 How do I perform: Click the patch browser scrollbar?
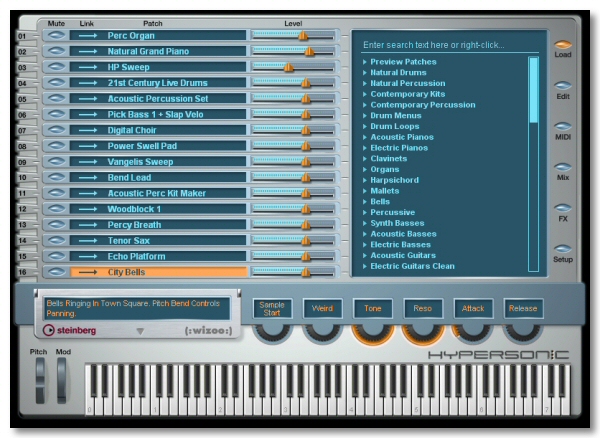(x=533, y=164)
